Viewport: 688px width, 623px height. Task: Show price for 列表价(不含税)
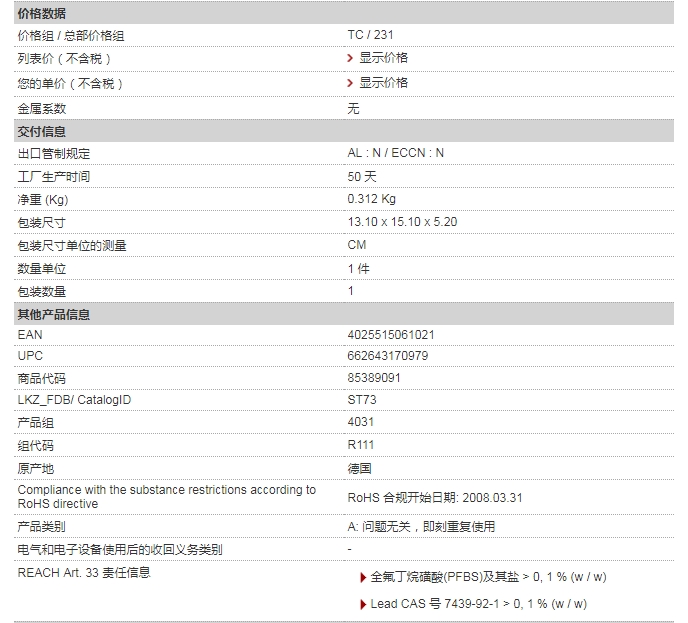pyautogui.click(x=383, y=58)
